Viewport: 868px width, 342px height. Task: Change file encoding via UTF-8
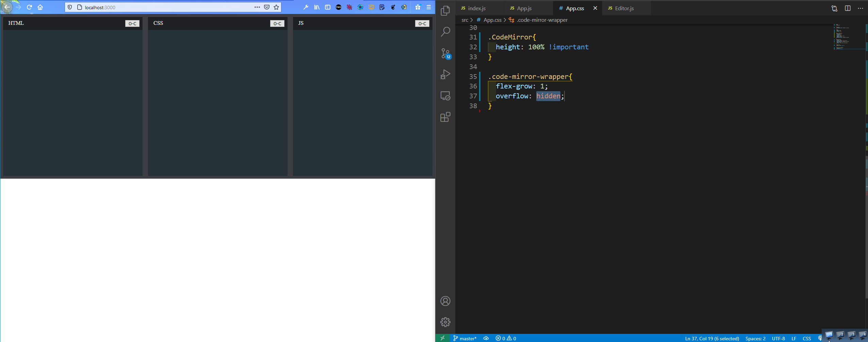(778, 338)
